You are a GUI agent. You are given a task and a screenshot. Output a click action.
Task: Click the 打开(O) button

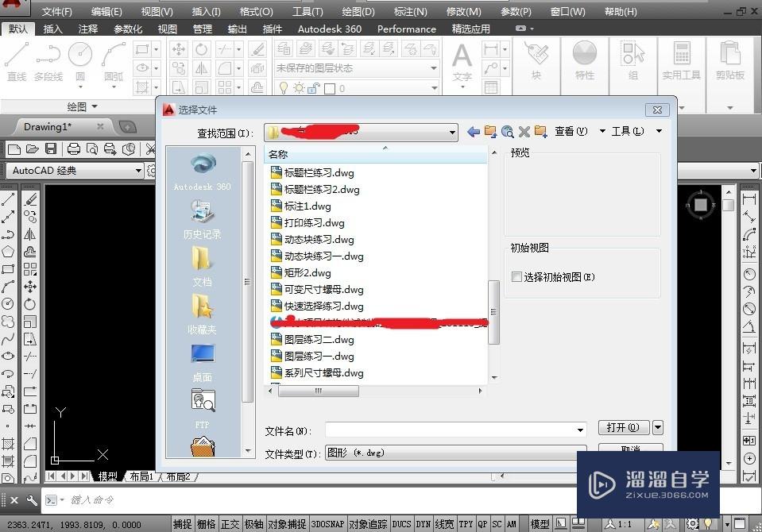[x=625, y=427]
